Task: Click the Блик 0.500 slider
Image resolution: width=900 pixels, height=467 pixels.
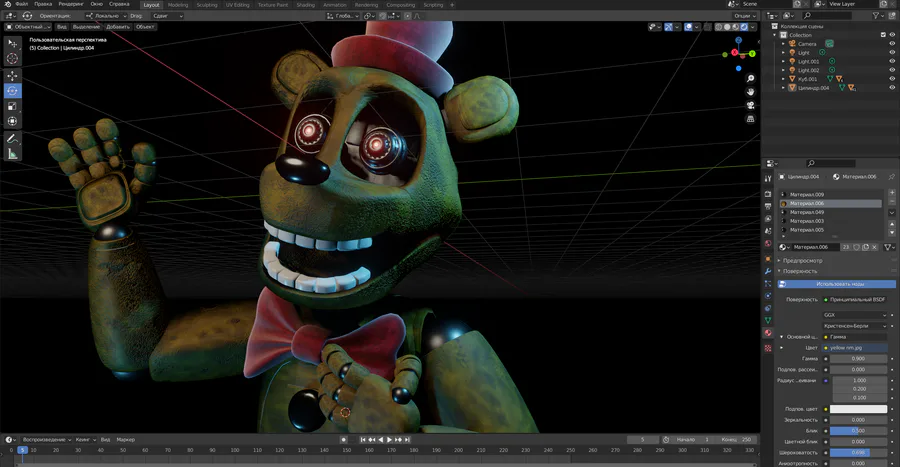Action: coord(859,431)
